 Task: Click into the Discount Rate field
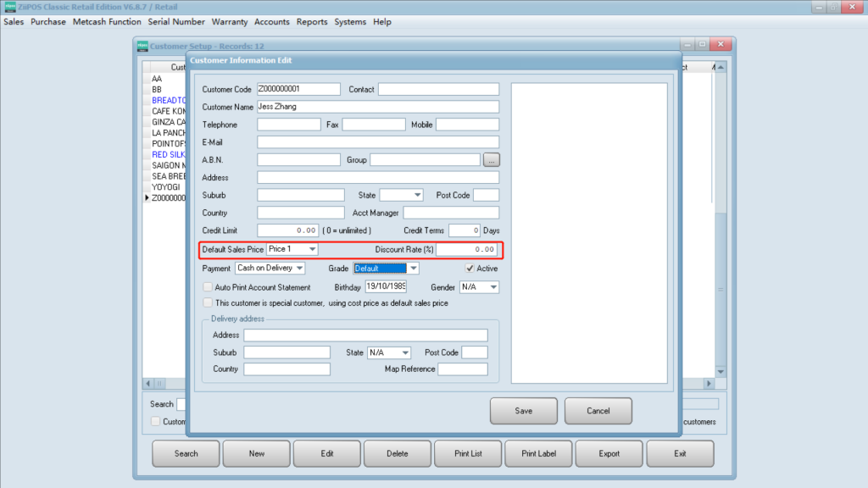tap(467, 249)
